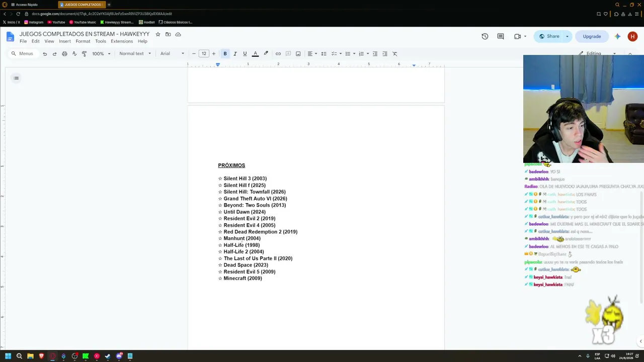Run spelling and grammar check

pos(74,54)
